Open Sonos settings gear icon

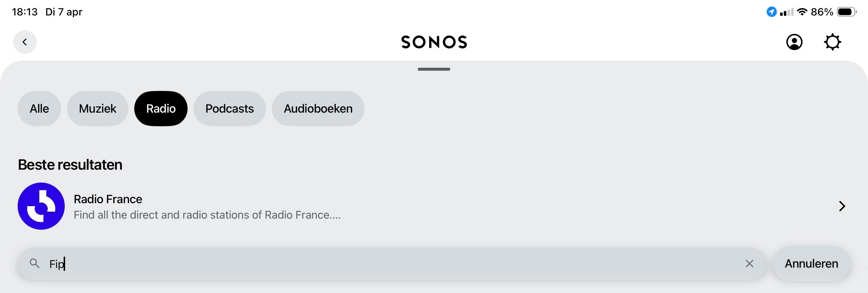pyautogui.click(x=832, y=42)
